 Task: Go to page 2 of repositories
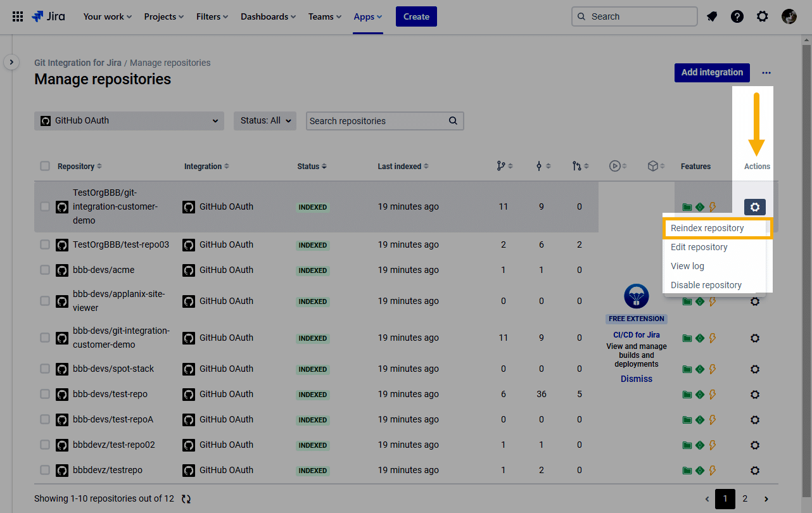pyautogui.click(x=745, y=499)
